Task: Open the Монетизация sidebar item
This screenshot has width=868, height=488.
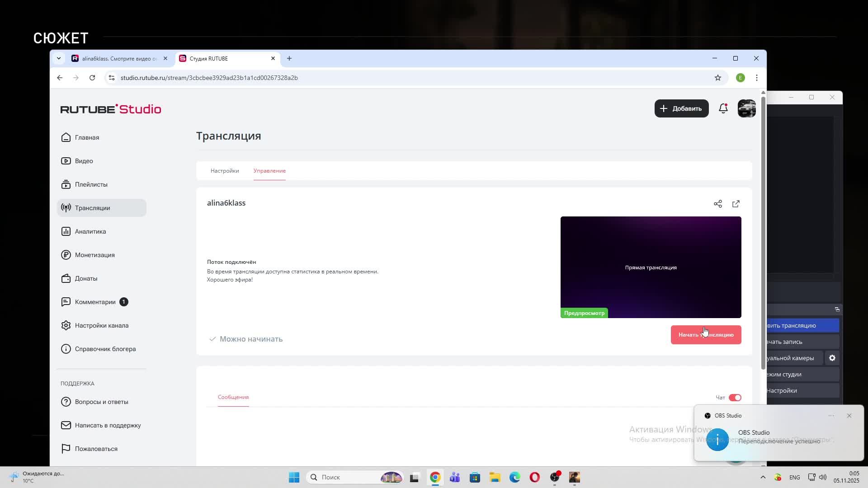Action: tap(94, 255)
